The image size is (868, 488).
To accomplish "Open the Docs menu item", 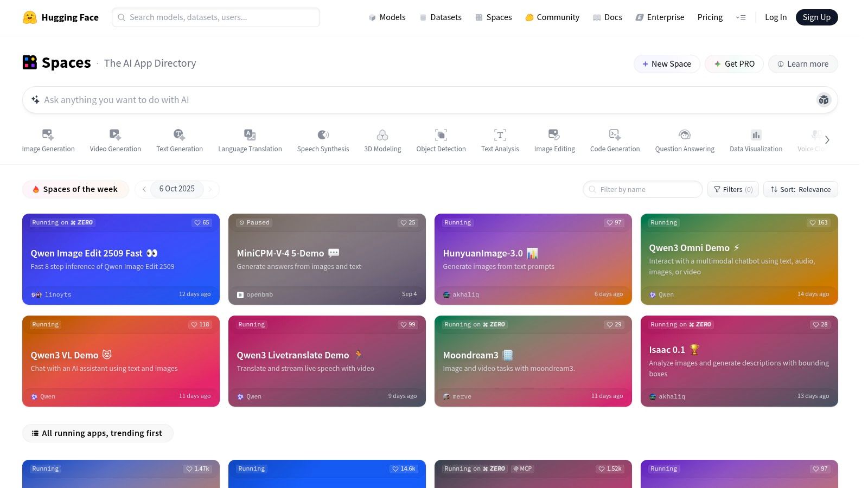I will (608, 17).
